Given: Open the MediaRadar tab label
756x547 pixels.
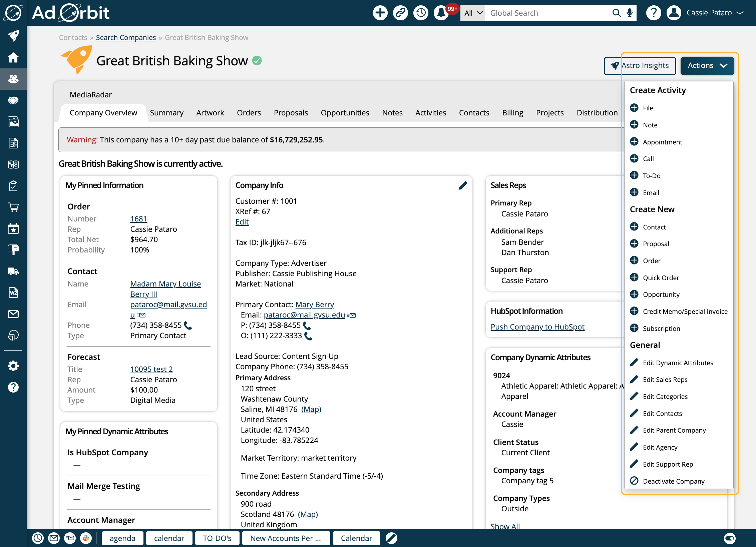Looking at the screenshot, I should point(91,95).
